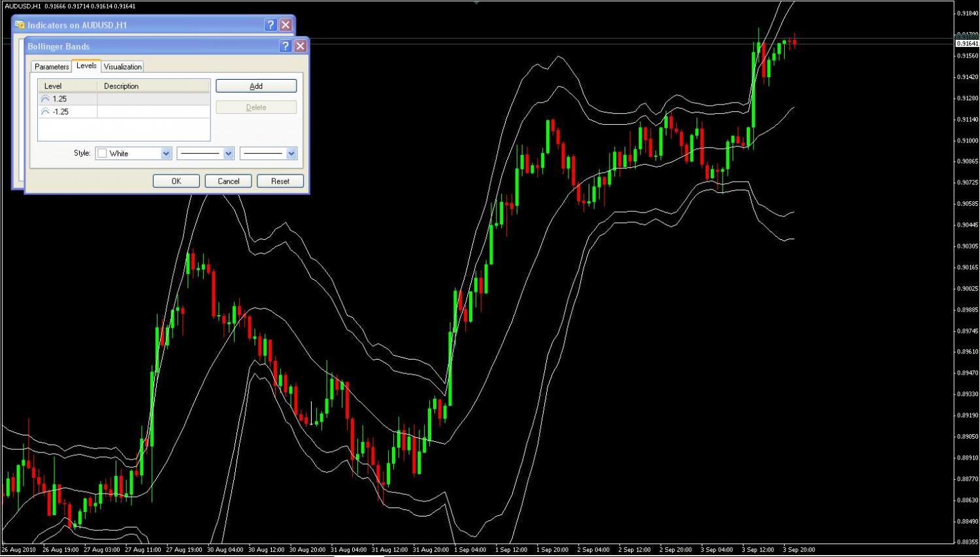Click the Reset button
980x557 pixels.
pyautogui.click(x=280, y=181)
